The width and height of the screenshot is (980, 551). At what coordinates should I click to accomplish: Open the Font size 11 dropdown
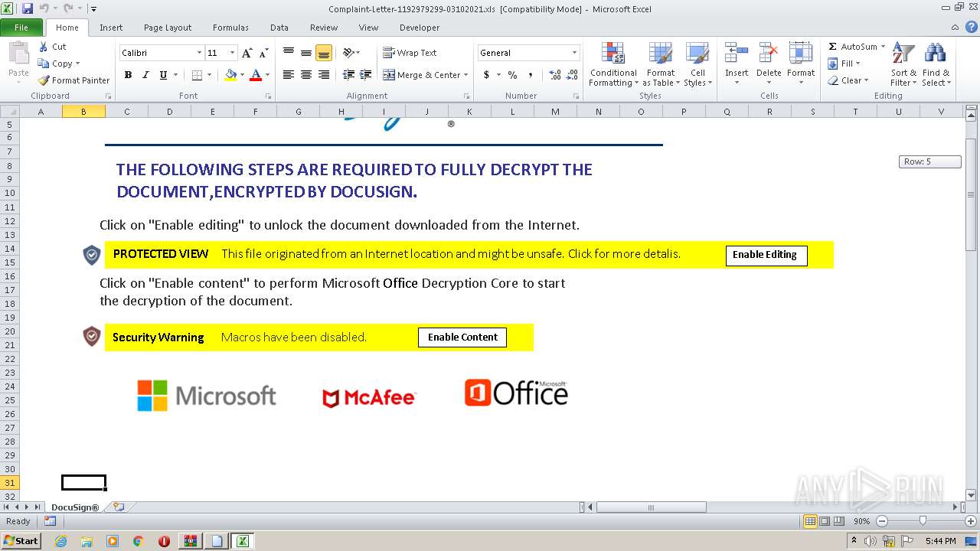pos(232,53)
